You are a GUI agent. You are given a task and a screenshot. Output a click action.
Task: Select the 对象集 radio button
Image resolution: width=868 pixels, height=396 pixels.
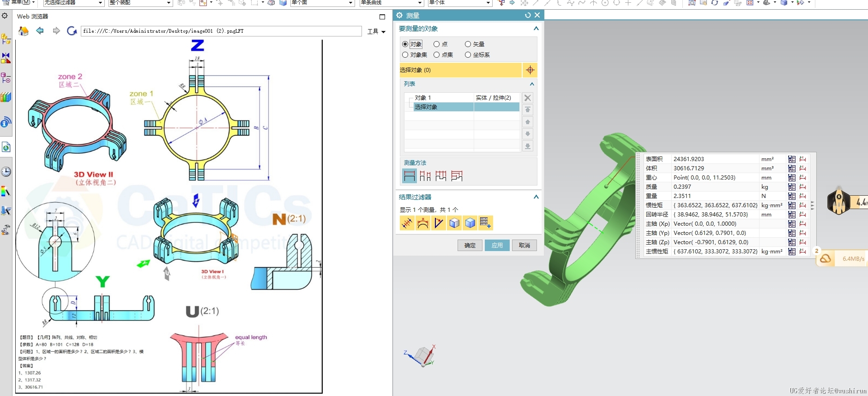pyautogui.click(x=405, y=55)
